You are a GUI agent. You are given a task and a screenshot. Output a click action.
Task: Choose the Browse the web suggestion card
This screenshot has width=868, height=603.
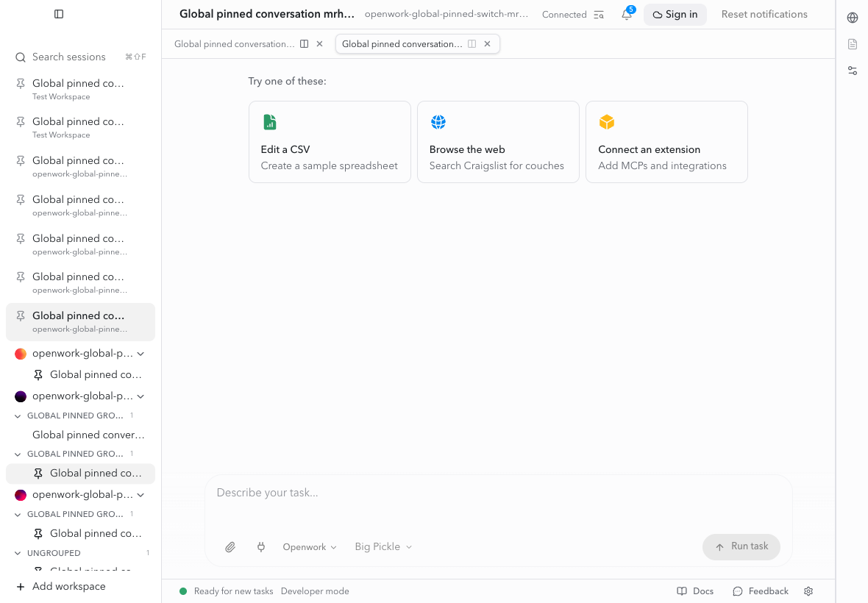[x=498, y=142]
